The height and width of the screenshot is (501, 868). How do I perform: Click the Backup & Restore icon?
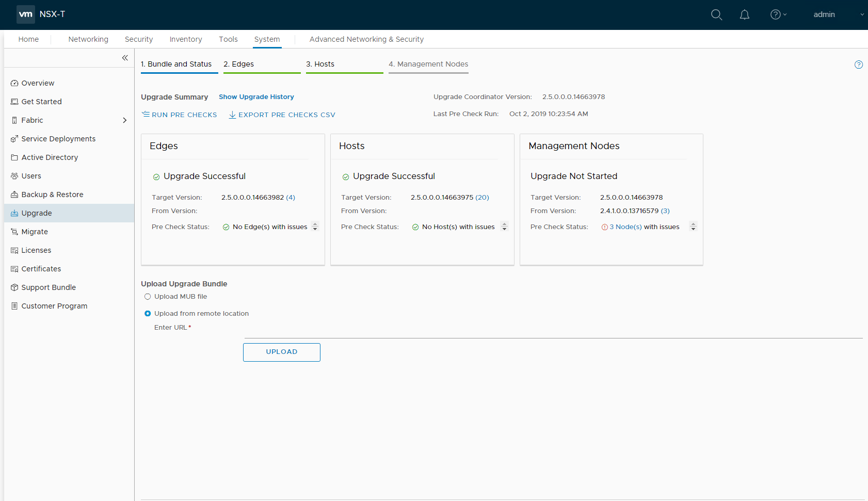(x=14, y=195)
